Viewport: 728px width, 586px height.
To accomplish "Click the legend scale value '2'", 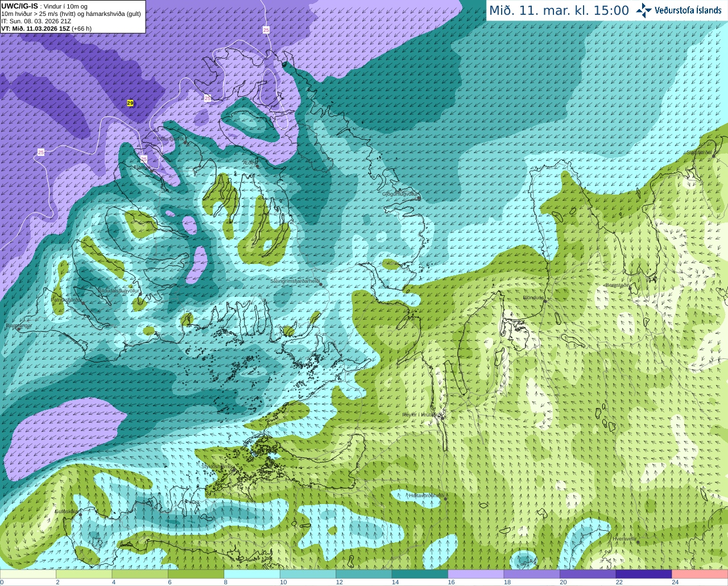I will point(57,582).
